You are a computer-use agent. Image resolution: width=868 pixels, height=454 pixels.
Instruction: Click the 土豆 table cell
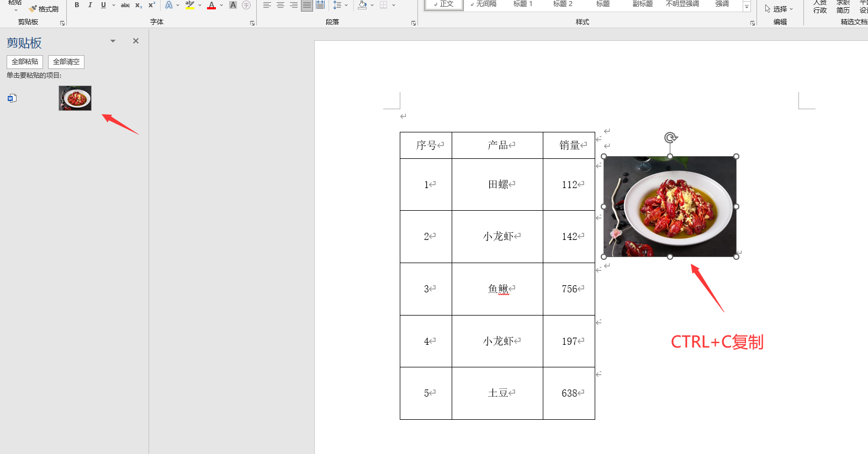click(497, 393)
